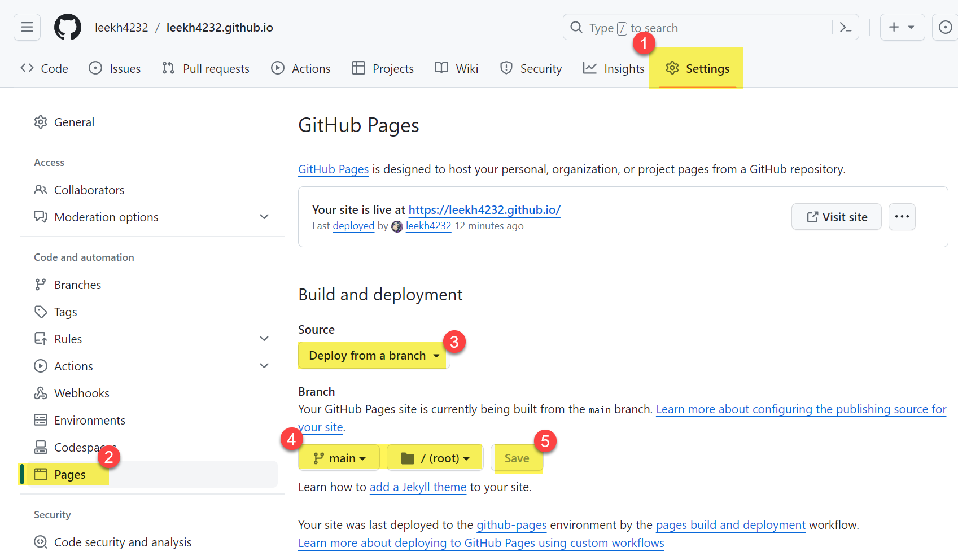Open the create-new dropdown arrow

pyautogui.click(x=911, y=27)
